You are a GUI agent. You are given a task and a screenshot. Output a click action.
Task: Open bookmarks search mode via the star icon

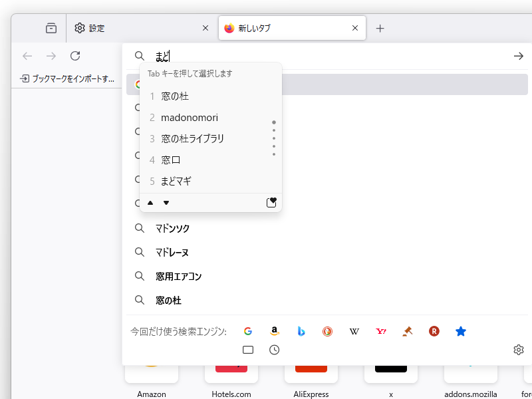(461, 331)
